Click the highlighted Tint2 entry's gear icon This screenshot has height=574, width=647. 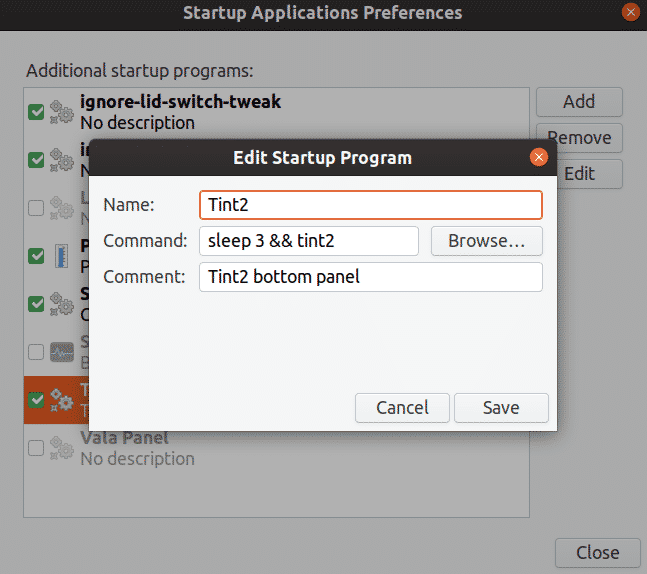click(x=62, y=399)
